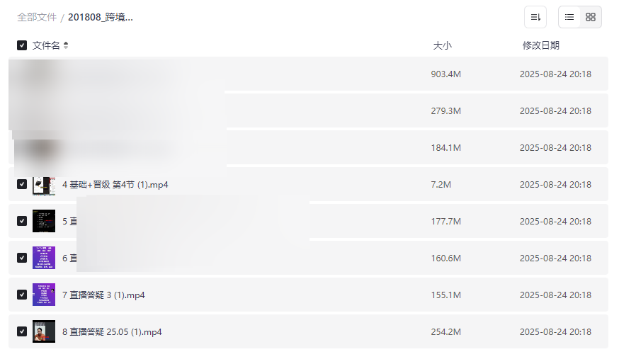Open the sort order options icon
Image resolution: width=619 pixels, height=364 pixels.
click(535, 17)
